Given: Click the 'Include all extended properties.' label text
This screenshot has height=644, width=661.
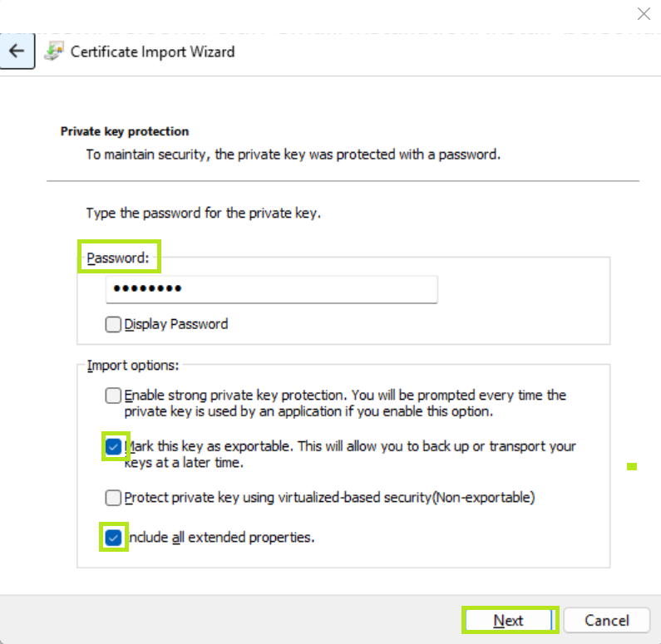Looking at the screenshot, I should pyautogui.click(x=221, y=538).
